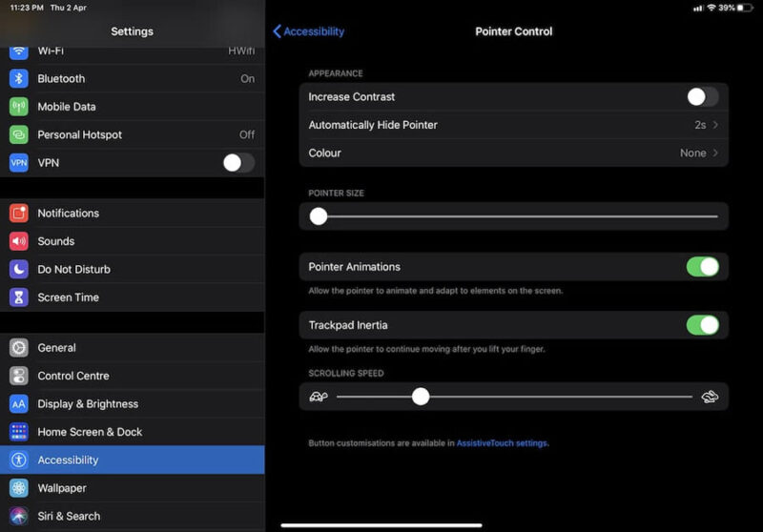The width and height of the screenshot is (763, 532).
Task: Open the AssistiveTouch settings link
Action: click(x=502, y=443)
